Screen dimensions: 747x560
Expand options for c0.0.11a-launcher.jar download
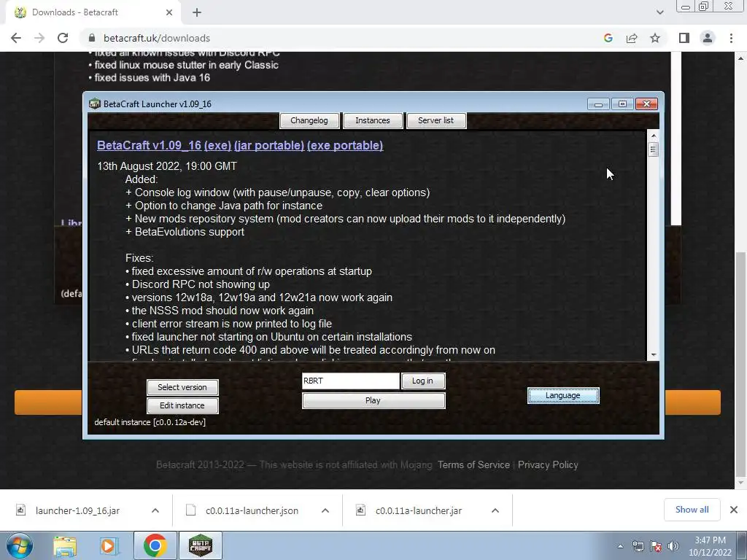click(495, 510)
